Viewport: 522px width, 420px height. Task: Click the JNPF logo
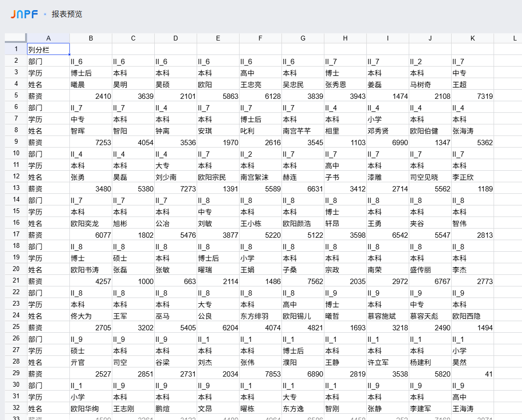[x=24, y=14]
